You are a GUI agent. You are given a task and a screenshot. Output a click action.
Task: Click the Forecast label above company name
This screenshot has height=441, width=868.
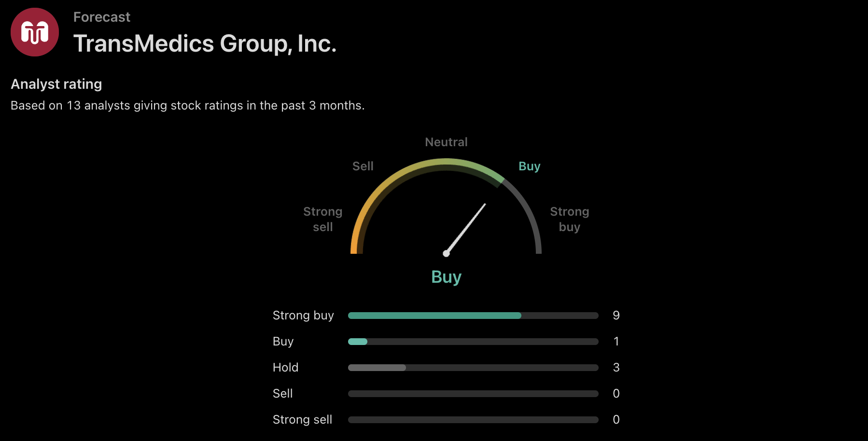pyautogui.click(x=101, y=17)
